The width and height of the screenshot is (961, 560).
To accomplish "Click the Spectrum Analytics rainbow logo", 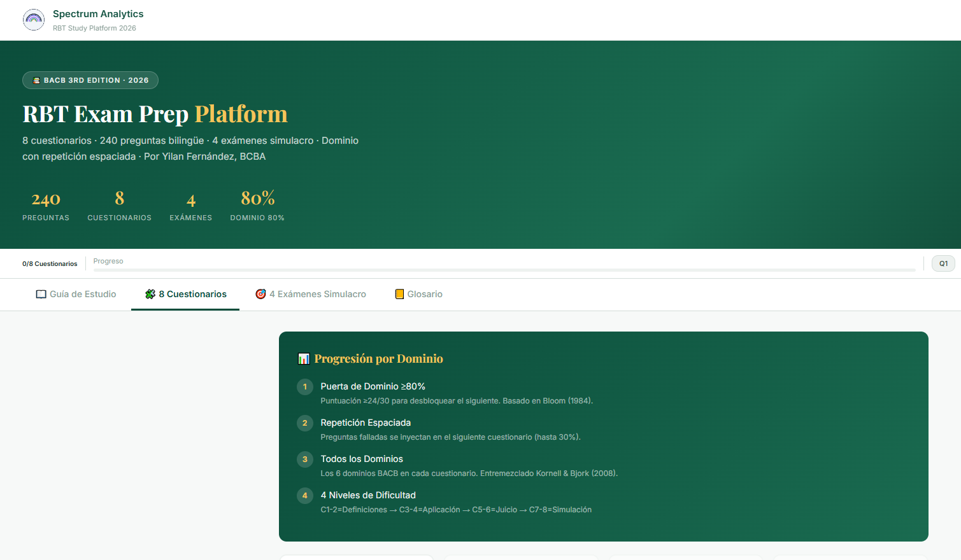I will point(34,20).
